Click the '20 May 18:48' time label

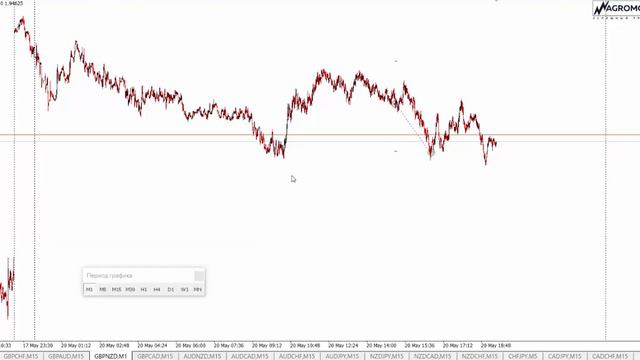pyautogui.click(x=496, y=346)
